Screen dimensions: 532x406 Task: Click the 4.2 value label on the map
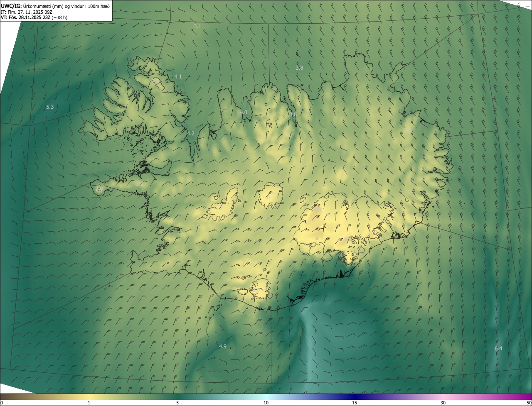pos(191,133)
